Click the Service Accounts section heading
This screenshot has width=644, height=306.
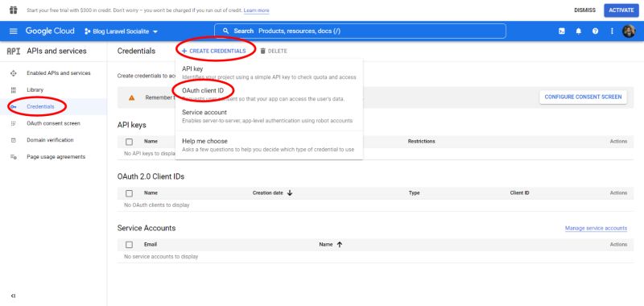point(147,228)
